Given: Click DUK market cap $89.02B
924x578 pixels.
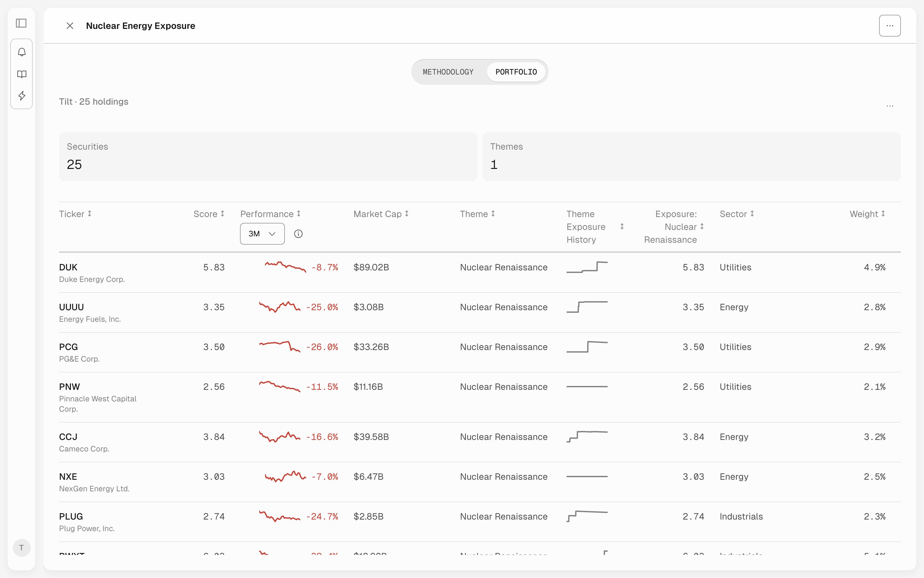Looking at the screenshot, I should [371, 267].
